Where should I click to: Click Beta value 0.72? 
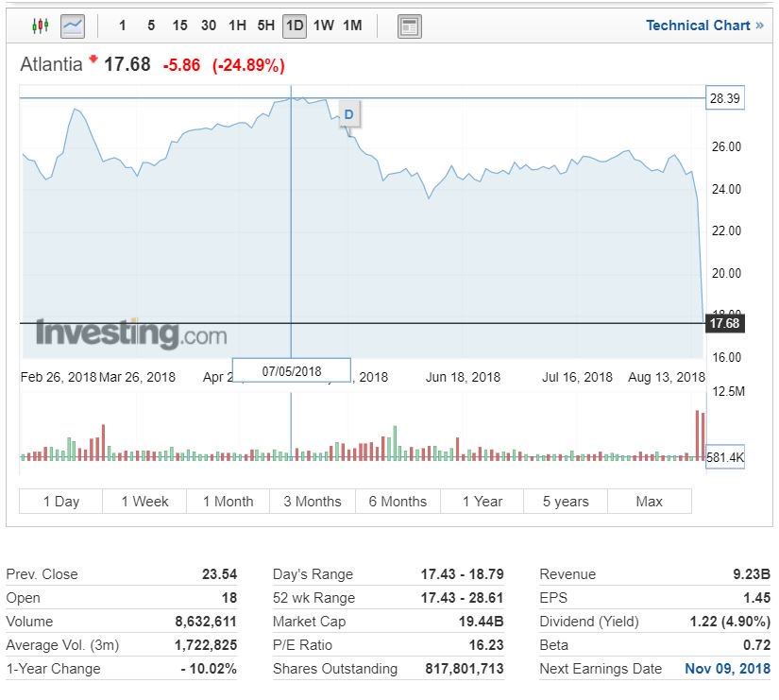757,645
